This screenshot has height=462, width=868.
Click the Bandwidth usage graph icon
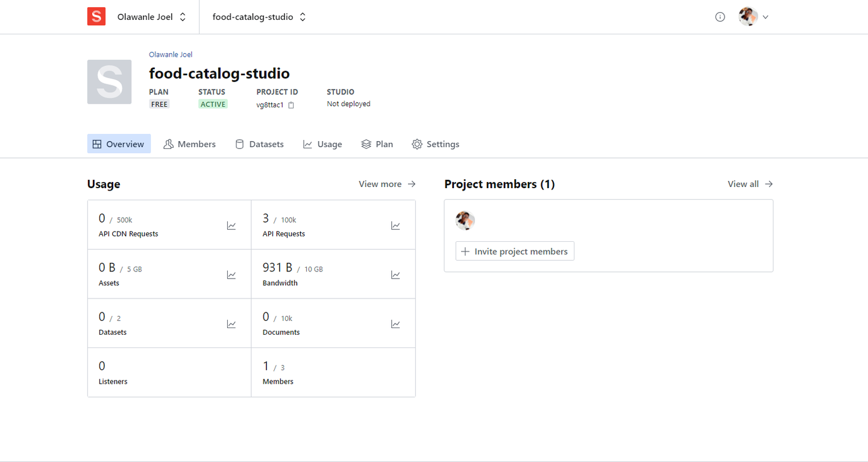(395, 274)
